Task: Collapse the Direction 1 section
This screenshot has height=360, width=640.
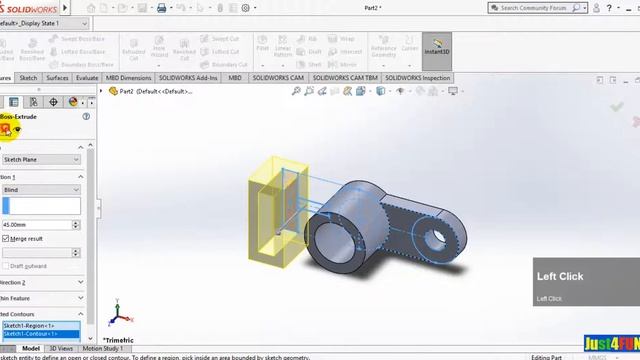Action: click(x=80, y=177)
